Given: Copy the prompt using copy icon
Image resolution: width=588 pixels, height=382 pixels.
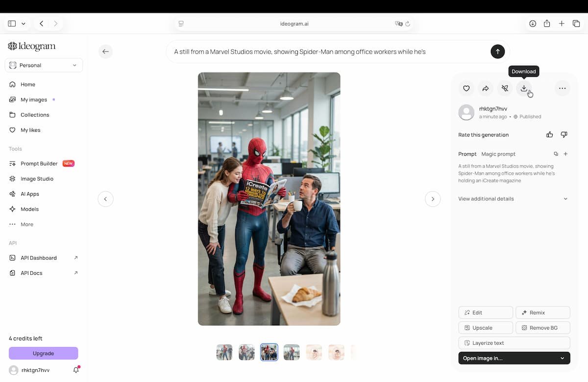Looking at the screenshot, I should (x=556, y=154).
